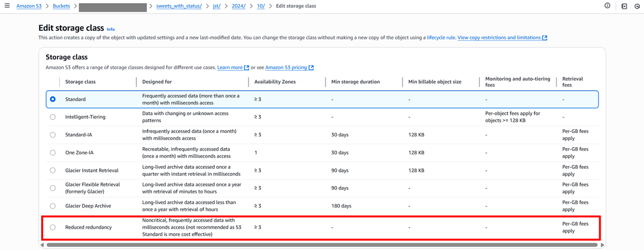Select Standard-IA radio button
This screenshot has width=644, height=250.
point(53,135)
